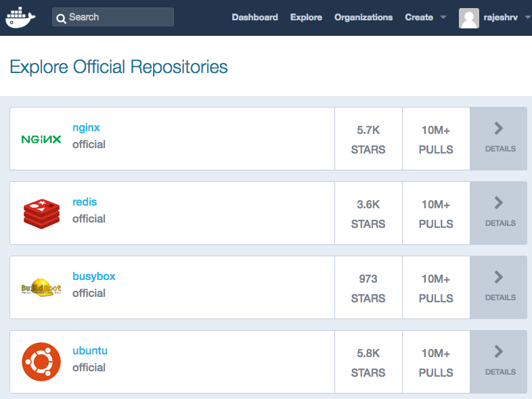Click the busybox row chevron icon
The height and width of the screenshot is (399, 532).
pos(498,277)
